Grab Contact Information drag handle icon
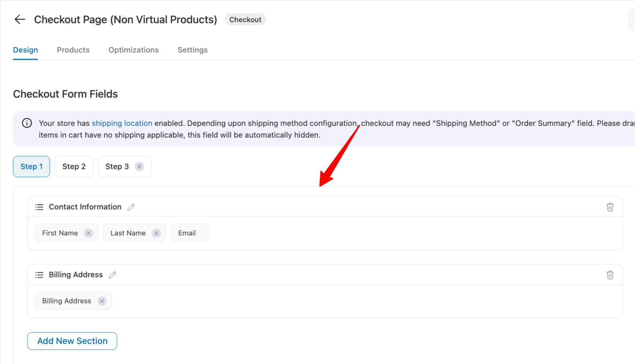Viewport: 635px width, 364px height. pos(39,207)
